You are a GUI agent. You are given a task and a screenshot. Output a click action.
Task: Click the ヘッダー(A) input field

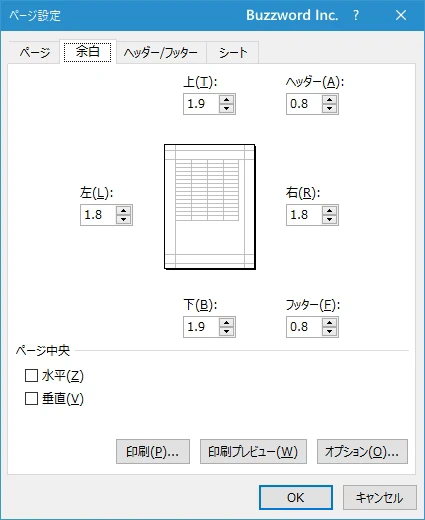tap(304, 104)
